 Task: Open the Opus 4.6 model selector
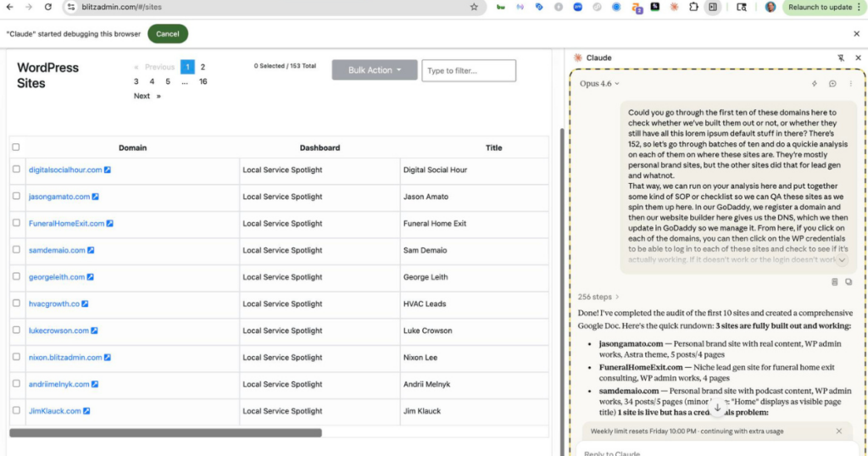[599, 84]
